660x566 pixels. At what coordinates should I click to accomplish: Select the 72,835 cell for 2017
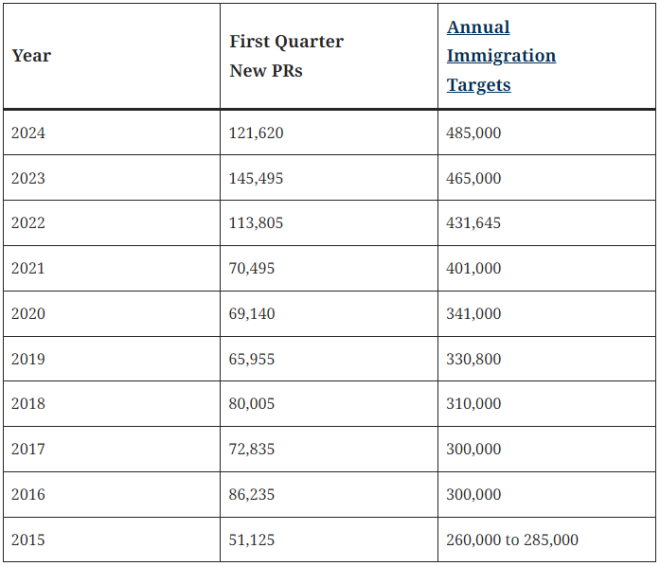coord(252,449)
